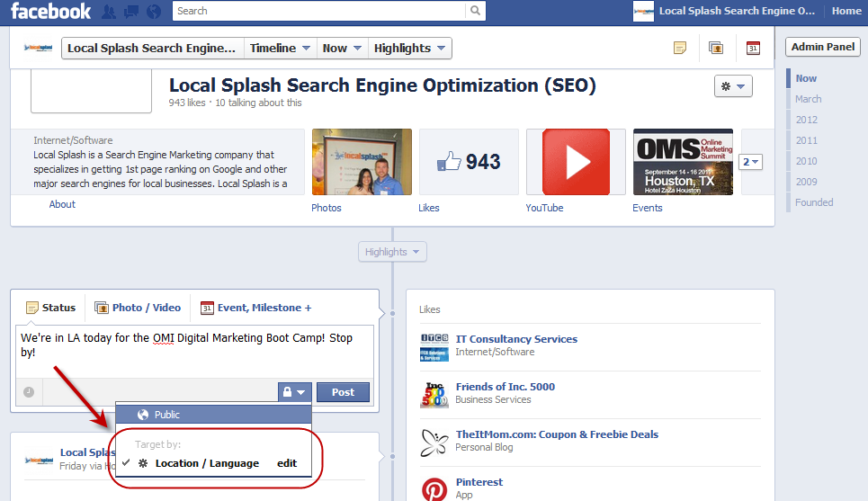Click the Photos label link
This screenshot has width=868, height=501.
click(326, 208)
